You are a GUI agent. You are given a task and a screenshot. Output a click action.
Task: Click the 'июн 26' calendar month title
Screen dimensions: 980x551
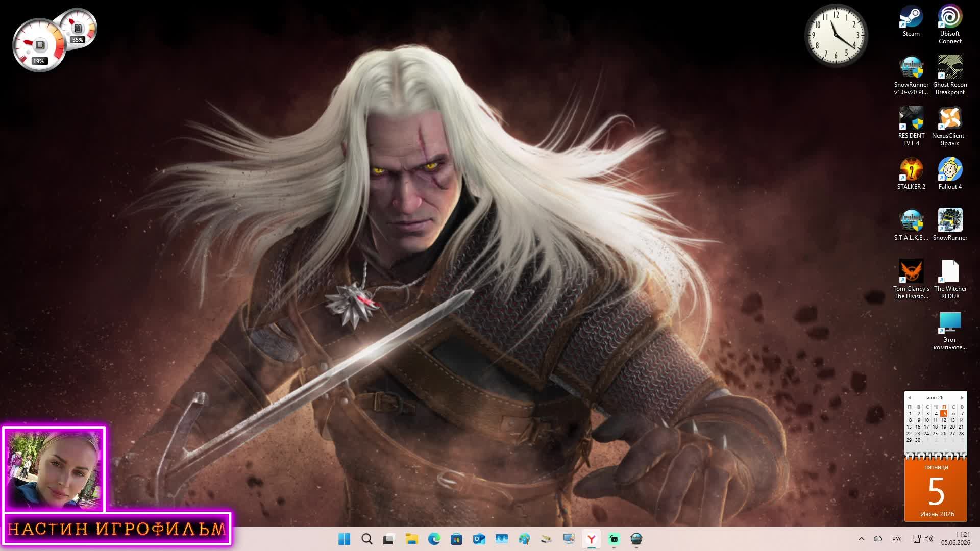935,398
